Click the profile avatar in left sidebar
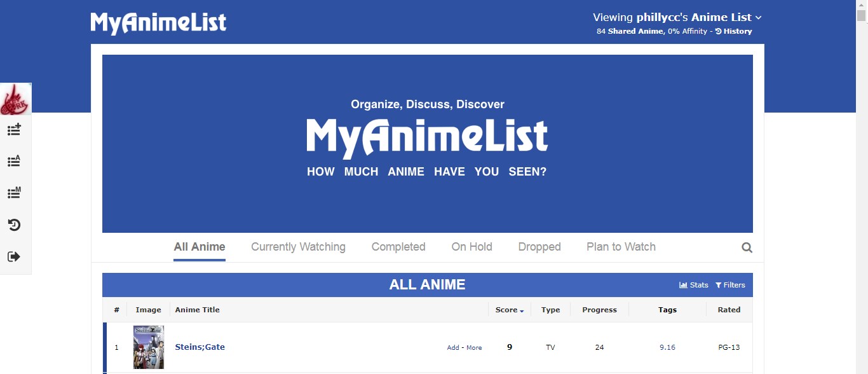Screen dimensions: 868x374 (x=15, y=99)
